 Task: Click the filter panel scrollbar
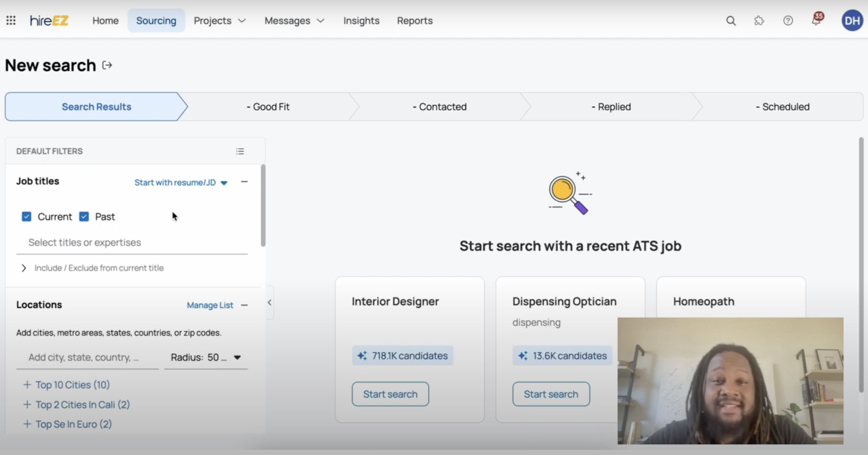coord(263,205)
